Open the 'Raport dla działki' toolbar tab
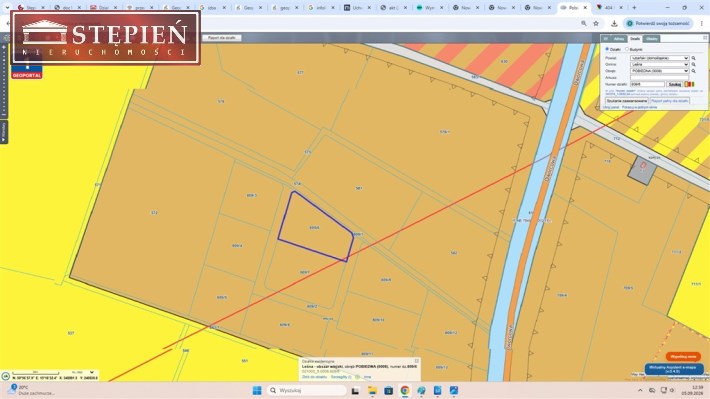 click(222, 38)
